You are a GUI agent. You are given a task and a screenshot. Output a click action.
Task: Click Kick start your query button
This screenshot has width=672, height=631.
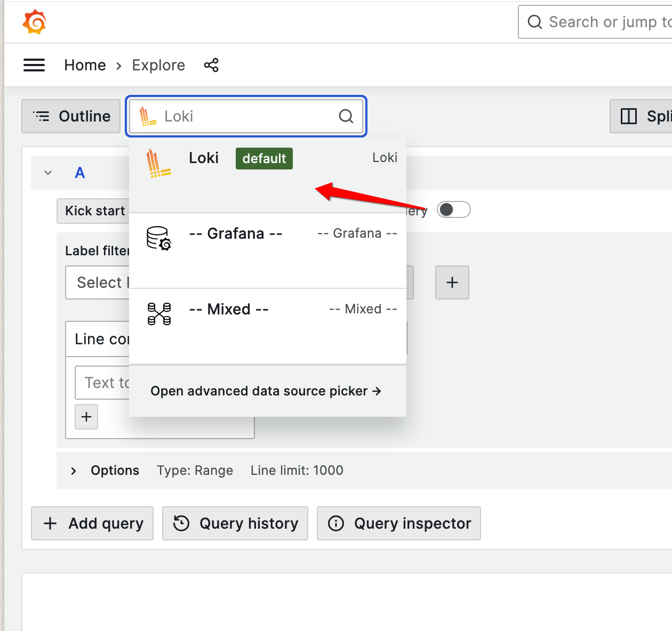click(93, 211)
